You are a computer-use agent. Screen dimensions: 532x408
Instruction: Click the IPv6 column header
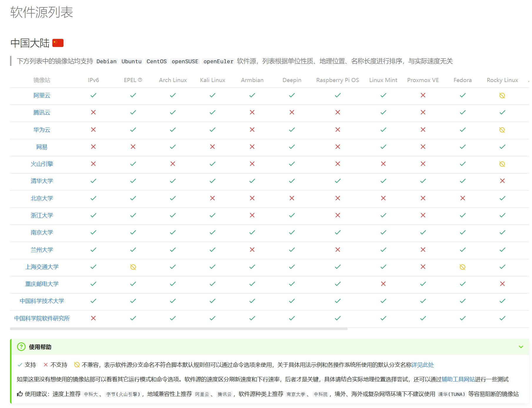click(x=93, y=80)
